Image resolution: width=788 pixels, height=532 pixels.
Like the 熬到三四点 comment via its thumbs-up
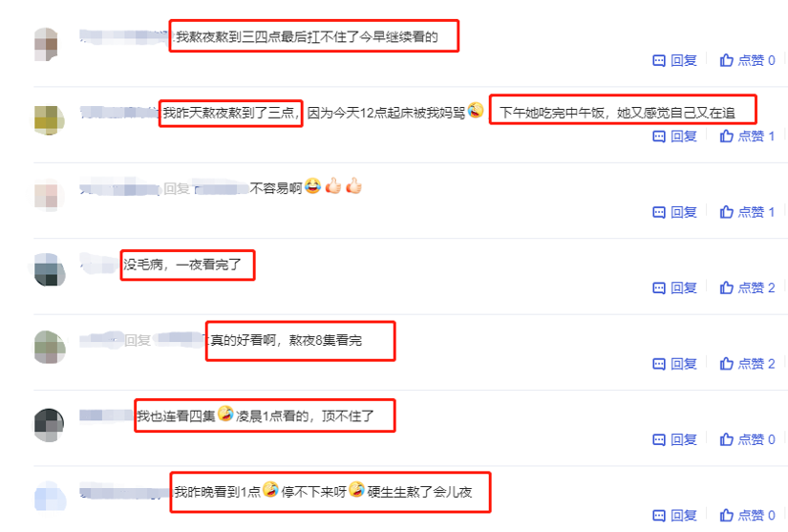(726, 60)
